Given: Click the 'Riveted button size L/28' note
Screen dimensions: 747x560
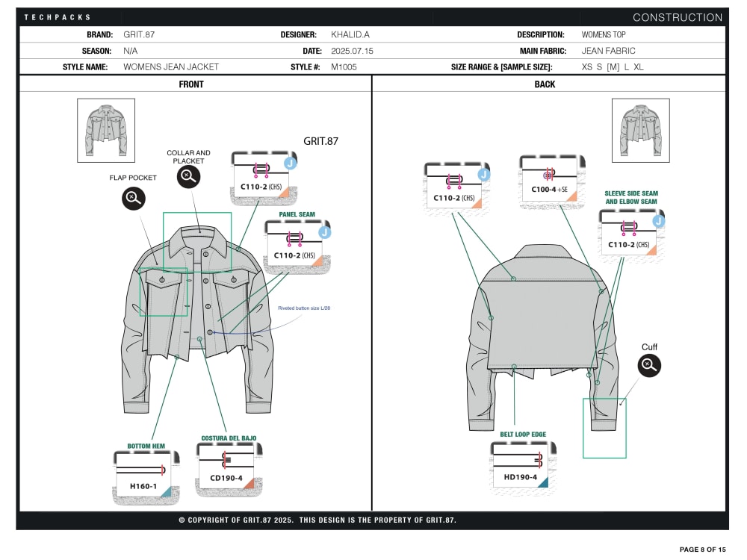Looking at the screenshot, I should pyautogui.click(x=304, y=308).
